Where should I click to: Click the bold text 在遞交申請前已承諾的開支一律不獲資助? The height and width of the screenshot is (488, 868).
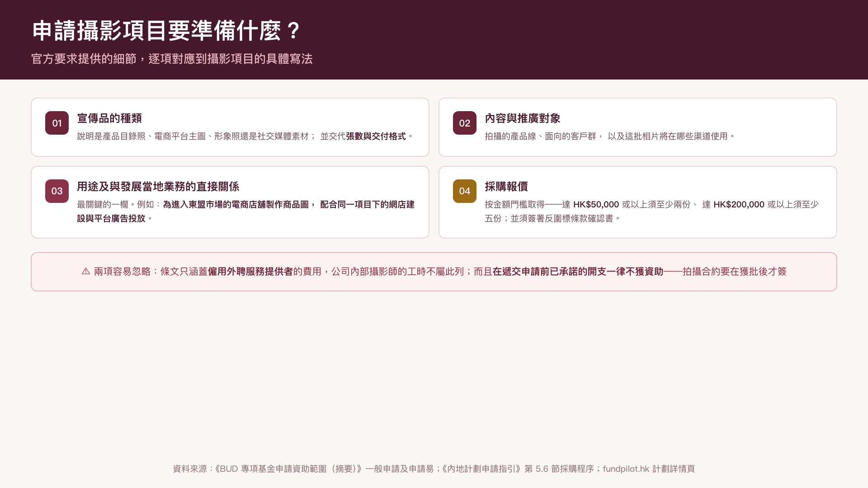point(578,271)
